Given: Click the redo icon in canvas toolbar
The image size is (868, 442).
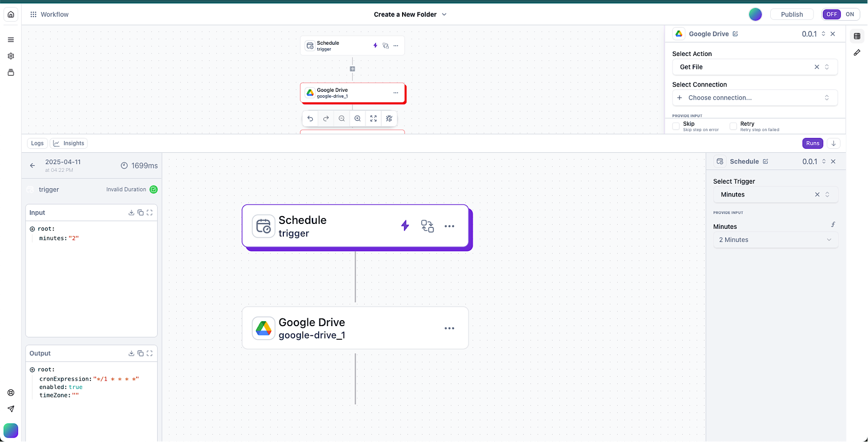Looking at the screenshot, I should 326,118.
